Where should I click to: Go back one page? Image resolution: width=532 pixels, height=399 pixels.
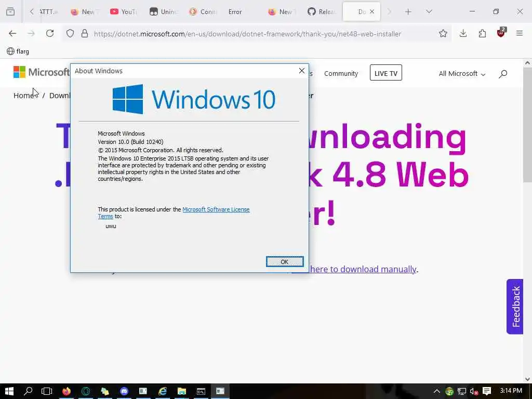pyautogui.click(x=12, y=34)
